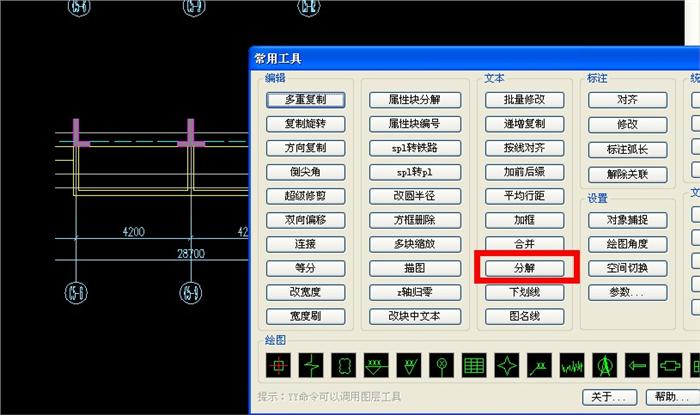
Task: Click the spl转pl button
Action: point(415,172)
